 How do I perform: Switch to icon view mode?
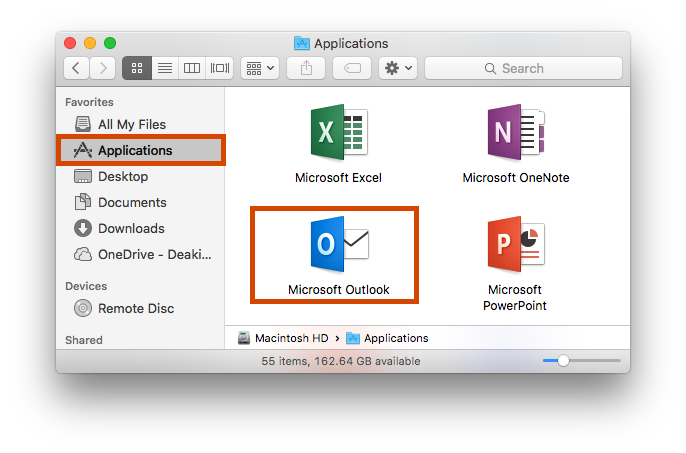137,68
